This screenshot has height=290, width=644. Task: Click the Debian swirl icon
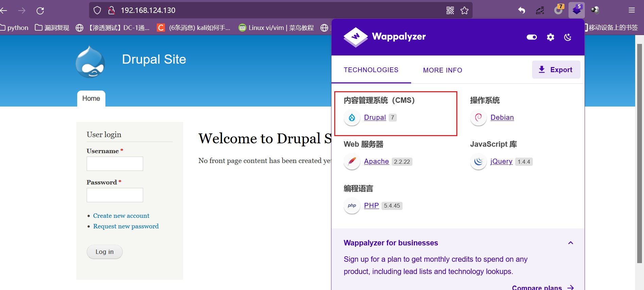click(x=478, y=117)
